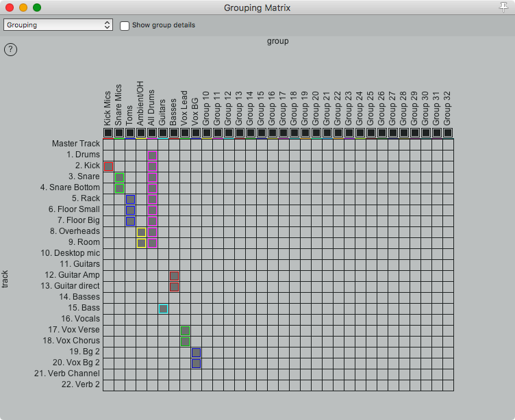Select the Toms group header box
This screenshot has height=420, width=515.
coord(130,133)
